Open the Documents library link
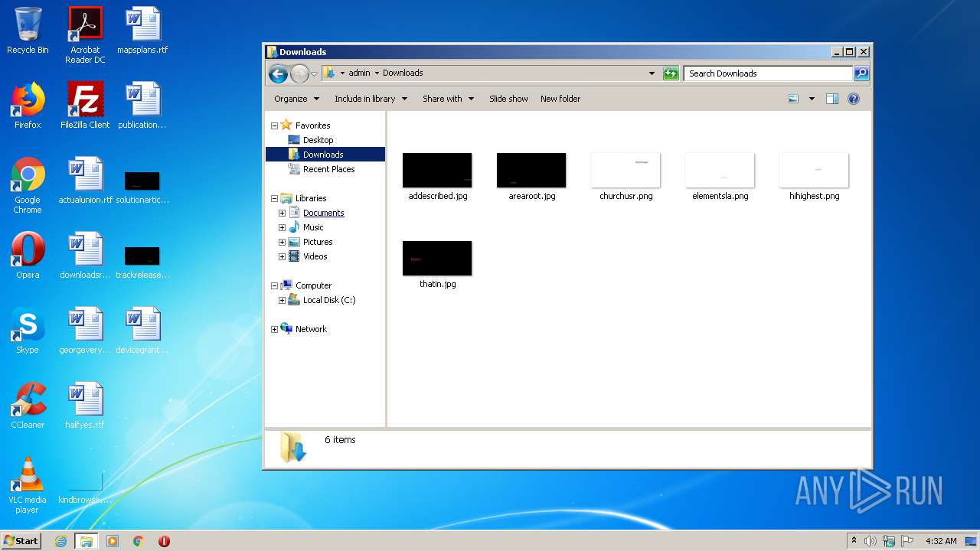This screenshot has height=551, width=980. 323,213
